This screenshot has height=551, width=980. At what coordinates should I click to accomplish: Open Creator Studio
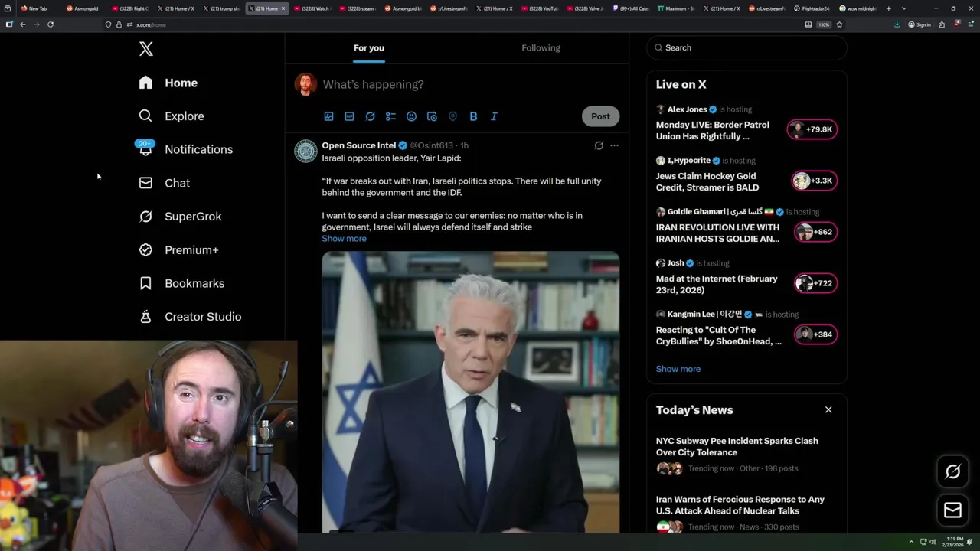click(x=190, y=317)
